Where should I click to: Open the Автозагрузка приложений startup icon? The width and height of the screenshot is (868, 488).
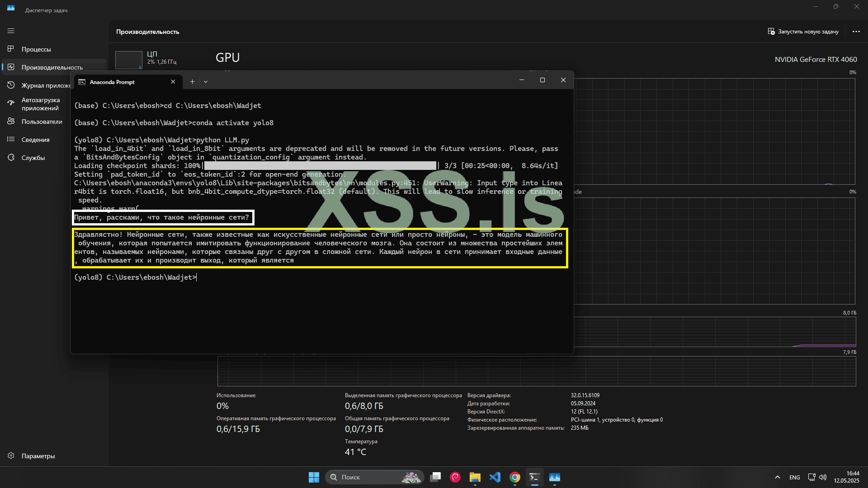11,103
